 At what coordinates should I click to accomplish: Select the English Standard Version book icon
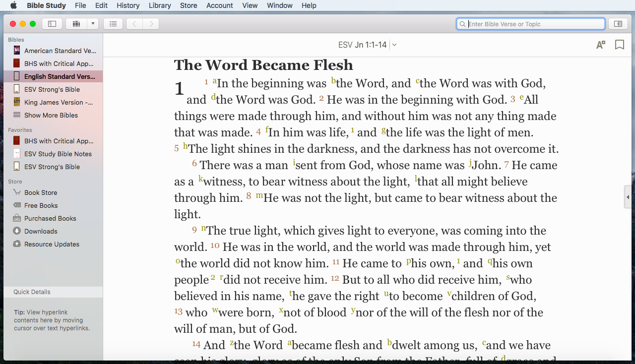(17, 76)
